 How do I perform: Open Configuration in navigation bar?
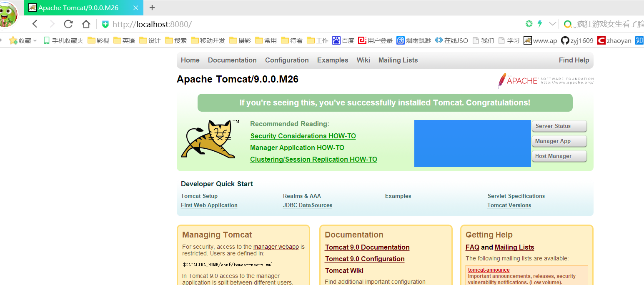(x=287, y=60)
